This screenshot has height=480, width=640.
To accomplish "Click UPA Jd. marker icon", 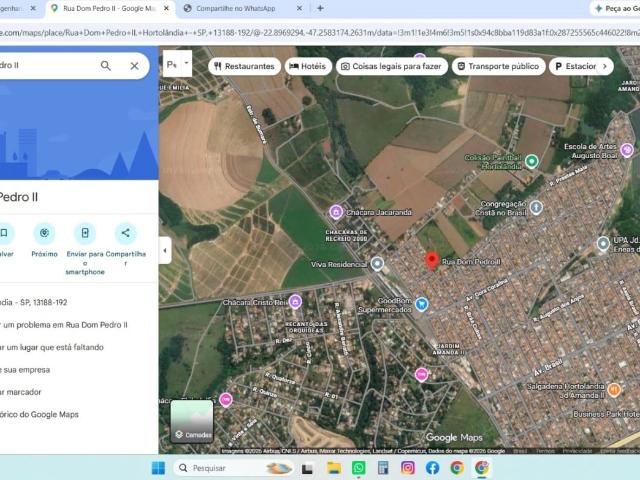I will point(603,243).
